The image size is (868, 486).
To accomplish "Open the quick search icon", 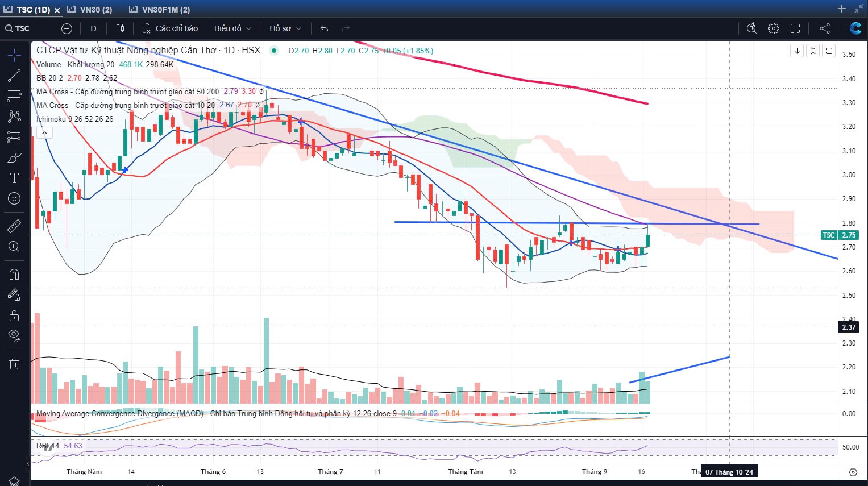I will coord(751,28).
